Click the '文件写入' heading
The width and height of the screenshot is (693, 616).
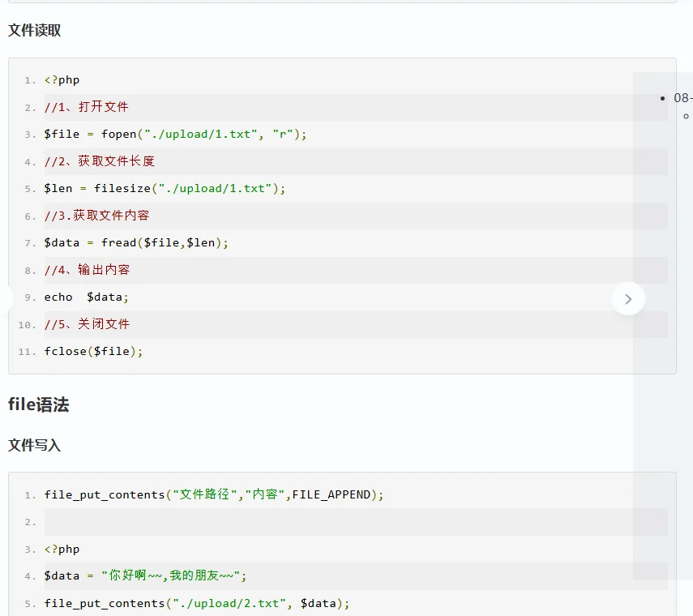[x=35, y=445]
